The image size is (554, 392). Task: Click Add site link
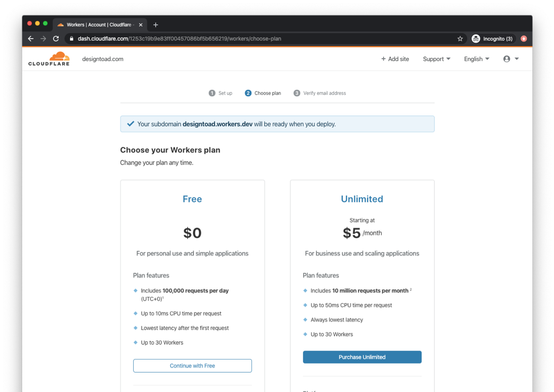pyautogui.click(x=395, y=59)
